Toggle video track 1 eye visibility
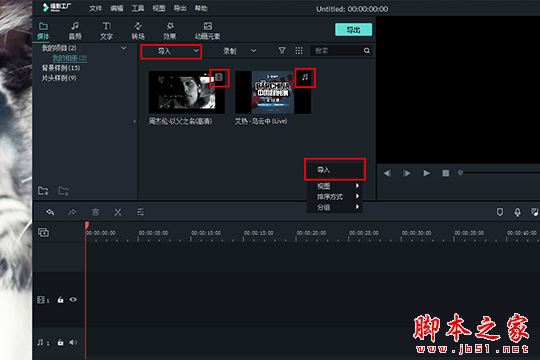 [x=73, y=300]
